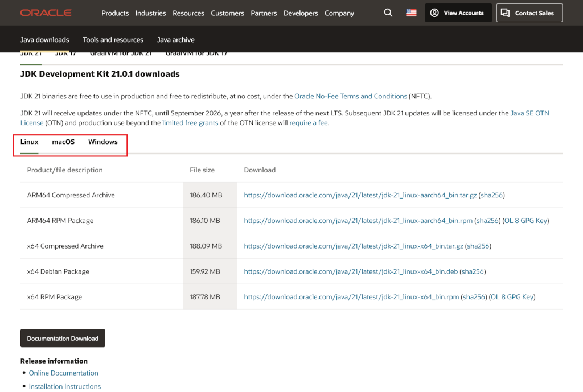Follow the limited free grants link
583x392 pixels.
point(190,123)
